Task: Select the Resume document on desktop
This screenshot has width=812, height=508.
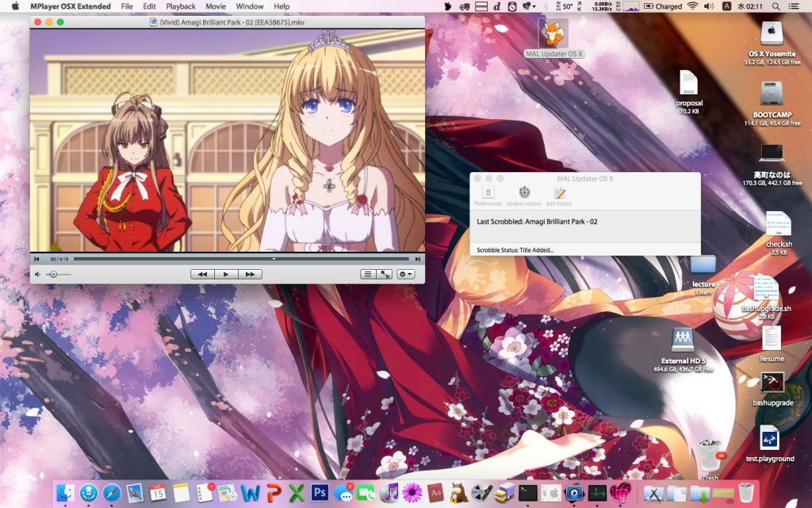Action: 772,338
